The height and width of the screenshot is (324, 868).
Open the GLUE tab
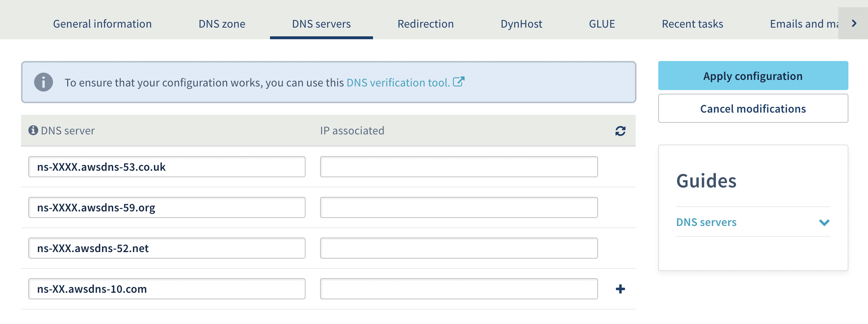[602, 24]
